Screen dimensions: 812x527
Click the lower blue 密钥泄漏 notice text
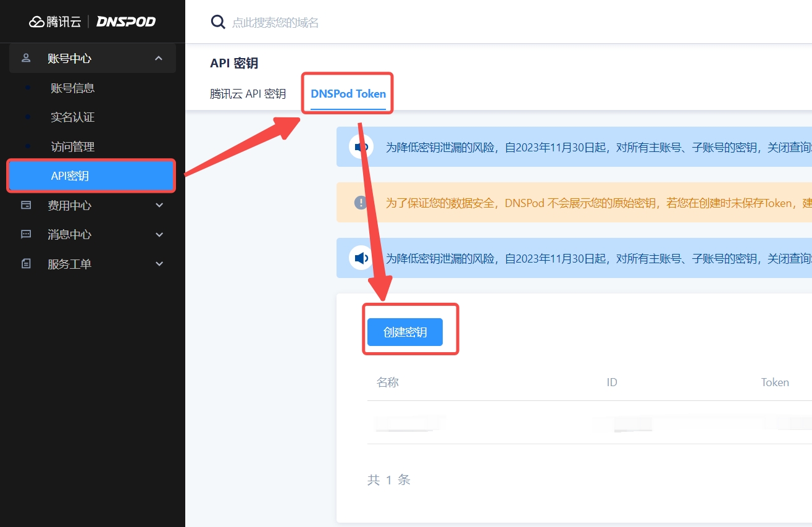point(599,258)
